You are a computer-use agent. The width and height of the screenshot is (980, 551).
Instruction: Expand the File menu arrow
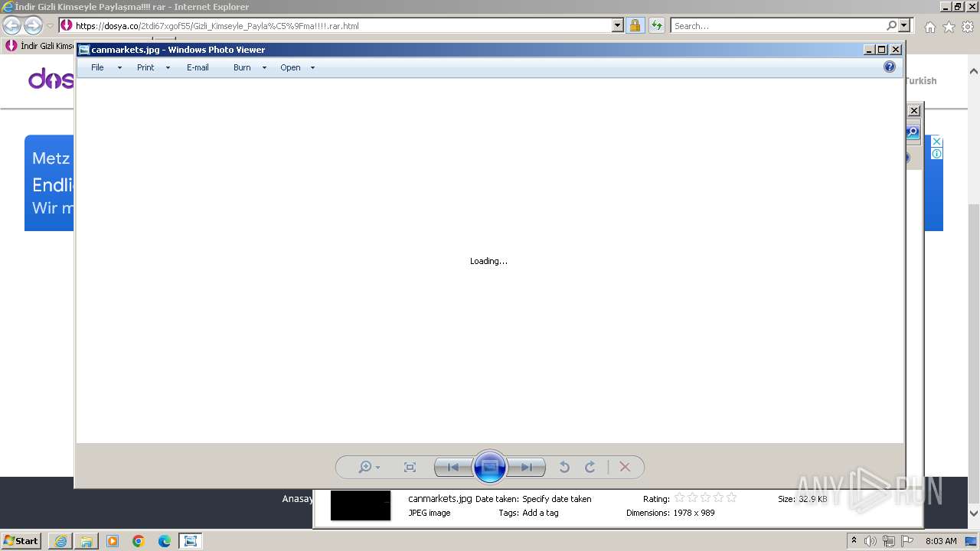point(119,67)
